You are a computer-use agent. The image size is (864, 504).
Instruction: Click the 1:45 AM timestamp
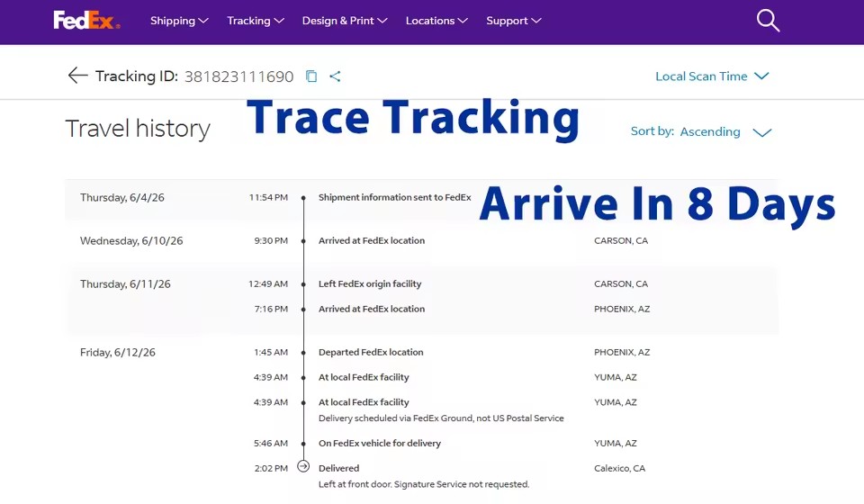point(271,352)
